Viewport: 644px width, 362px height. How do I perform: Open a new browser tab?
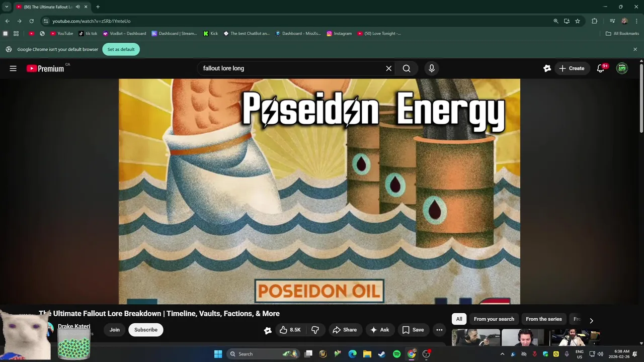coord(98,7)
